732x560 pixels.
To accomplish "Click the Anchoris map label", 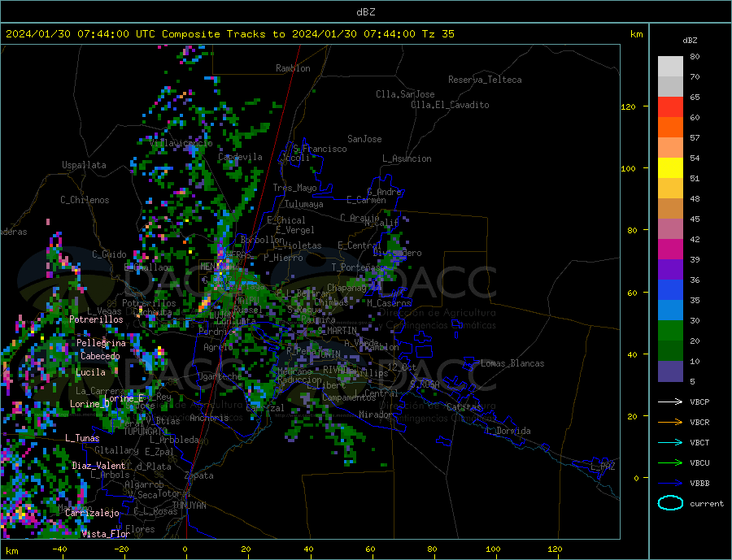I will 209,418.
